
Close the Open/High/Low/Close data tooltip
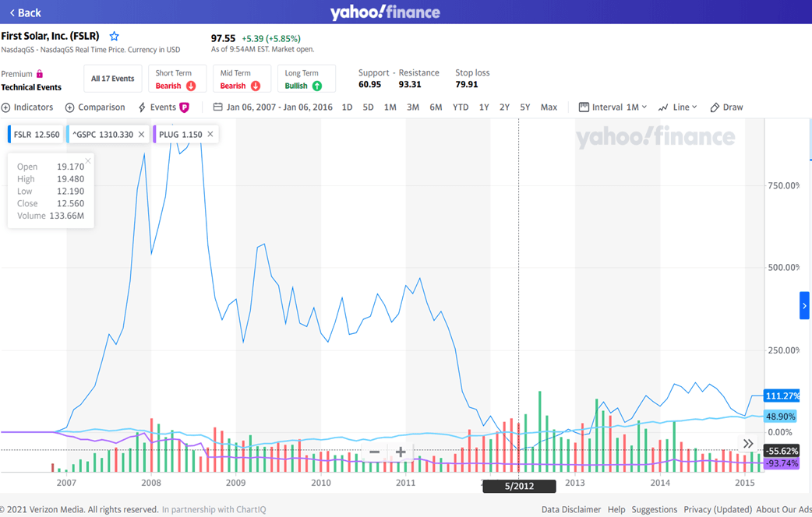point(88,161)
